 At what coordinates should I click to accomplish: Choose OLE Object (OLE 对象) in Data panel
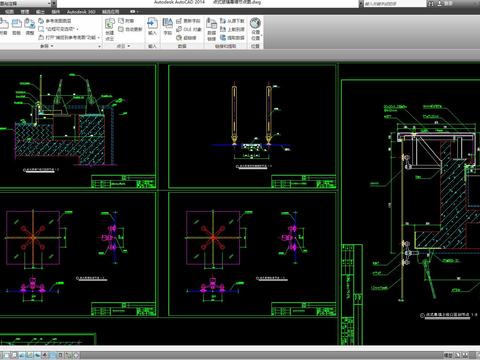tap(189, 29)
